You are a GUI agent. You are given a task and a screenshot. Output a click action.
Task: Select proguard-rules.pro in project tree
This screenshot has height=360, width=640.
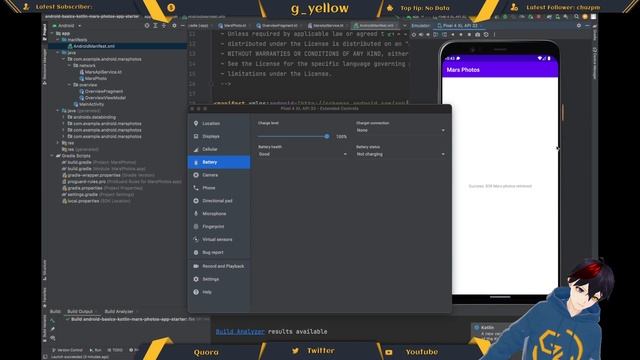click(121, 182)
